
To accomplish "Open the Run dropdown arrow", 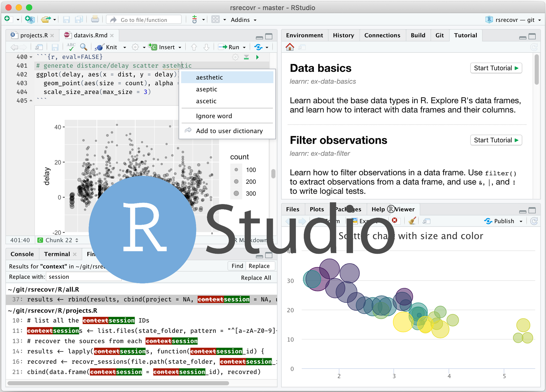I will coord(244,47).
